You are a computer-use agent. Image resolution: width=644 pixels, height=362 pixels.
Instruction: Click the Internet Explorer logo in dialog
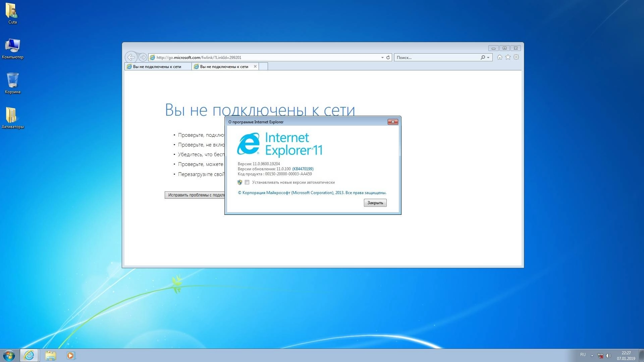(248, 144)
